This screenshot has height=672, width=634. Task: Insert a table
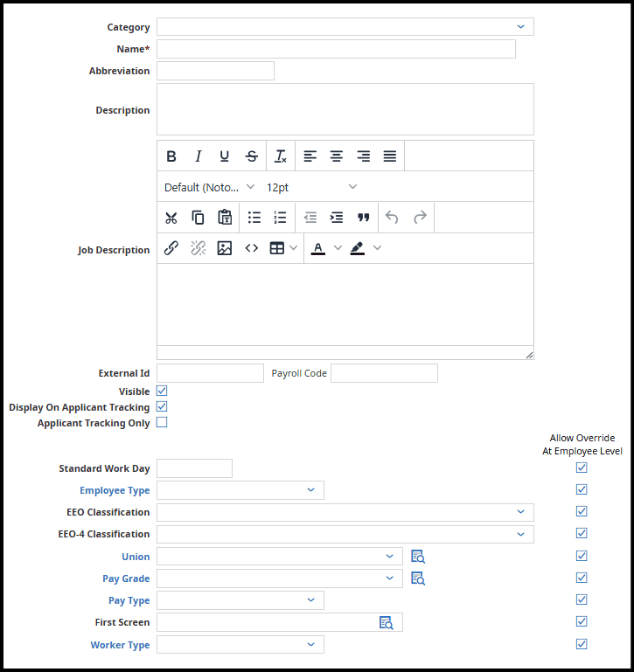click(276, 248)
